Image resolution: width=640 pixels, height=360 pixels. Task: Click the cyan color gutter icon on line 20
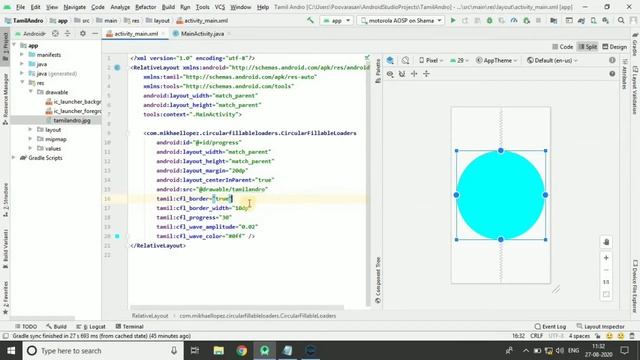117,236
